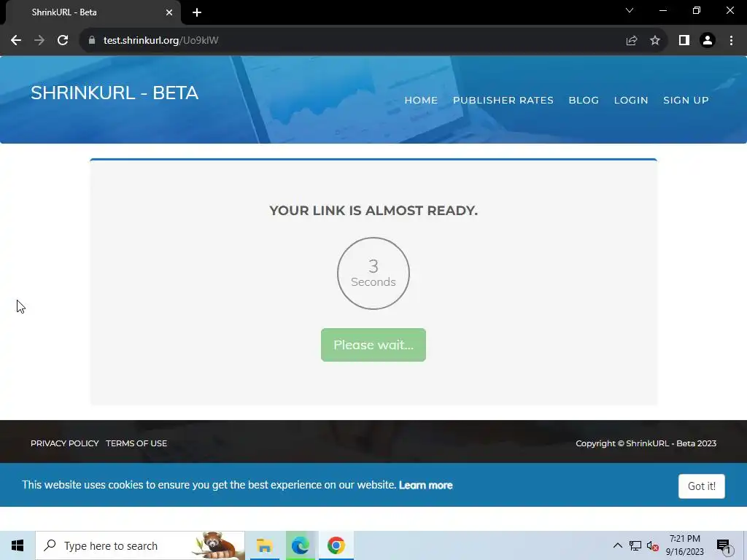Reload the page with the refresh icon
Screen dimensions: 747x560
pos(63,41)
